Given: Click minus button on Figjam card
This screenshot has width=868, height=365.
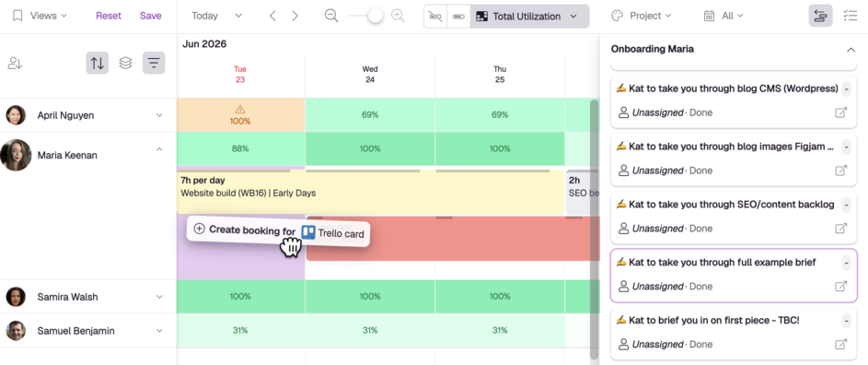Looking at the screenshot, I should click(847, 147).
